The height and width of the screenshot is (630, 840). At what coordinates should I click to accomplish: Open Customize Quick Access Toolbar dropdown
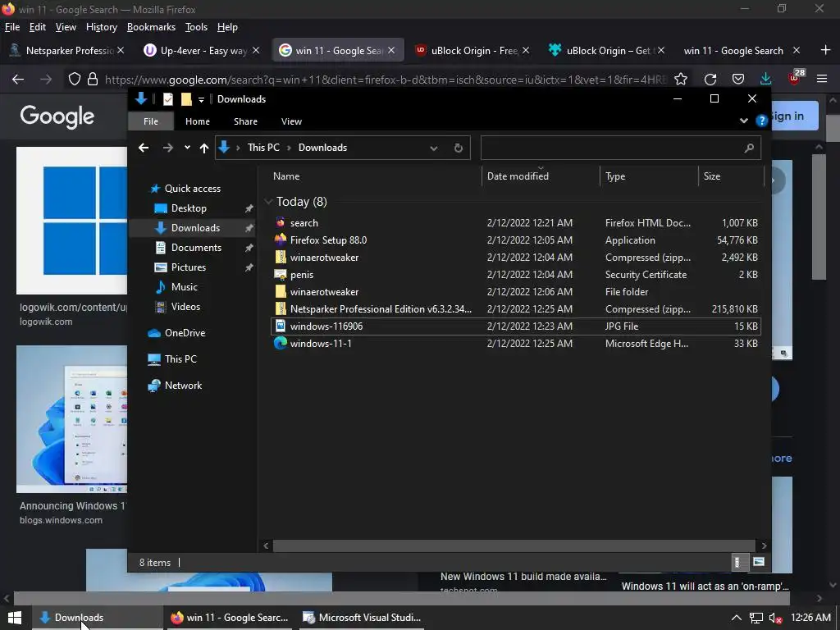[201, 99]
